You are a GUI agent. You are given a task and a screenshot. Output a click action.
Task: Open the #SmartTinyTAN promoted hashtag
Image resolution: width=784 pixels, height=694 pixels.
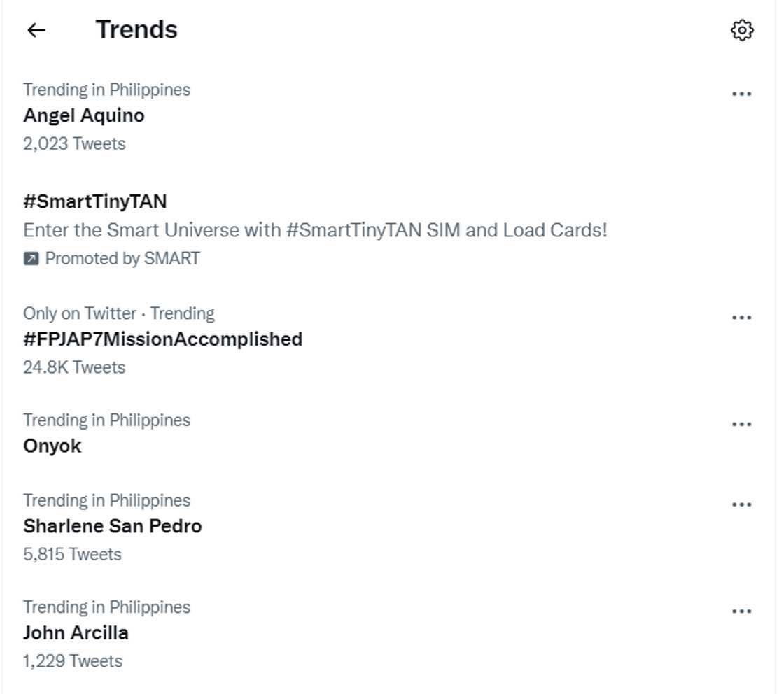click(95, 201)
